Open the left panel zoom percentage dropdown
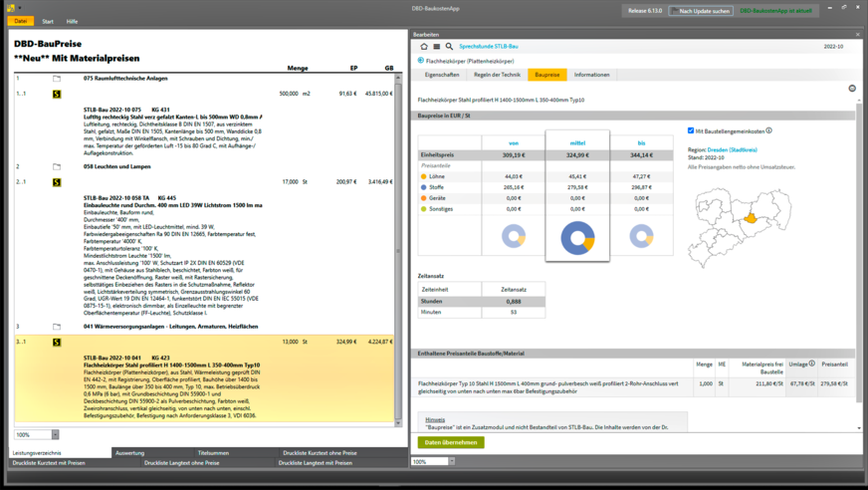This screenshot has width=868, height=490. [55, 435]
